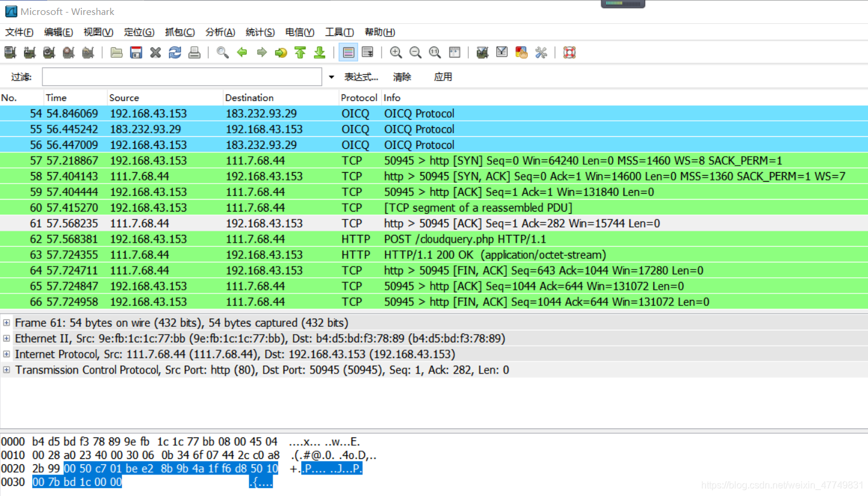Open a capture file folder icon
This screenshot has height=496, width=868.
(x=117, y=53)
